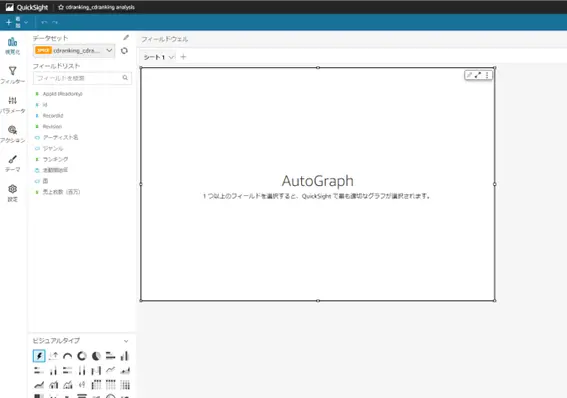The height and width of the screenshot is (398, 567).
Task: Choose the pie chart visual type
Action: pos(96,356)
